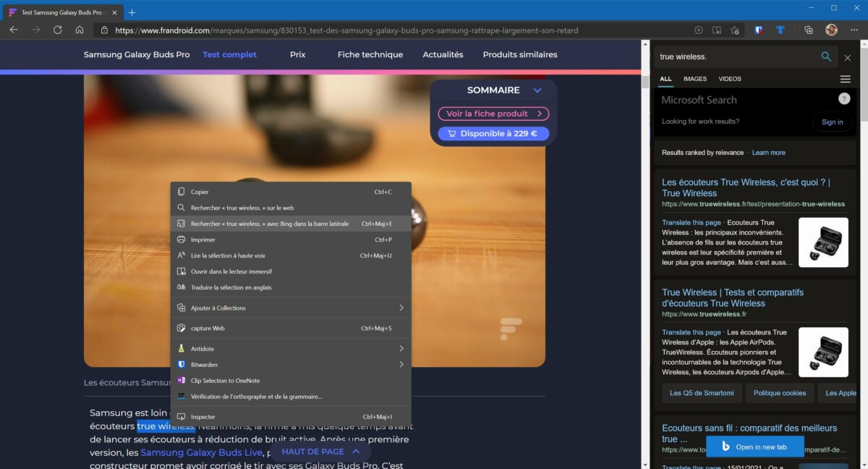868x469 pixels.
Task: Open immersive reader read-aloud icon in address bar
Action: point(717,30)
